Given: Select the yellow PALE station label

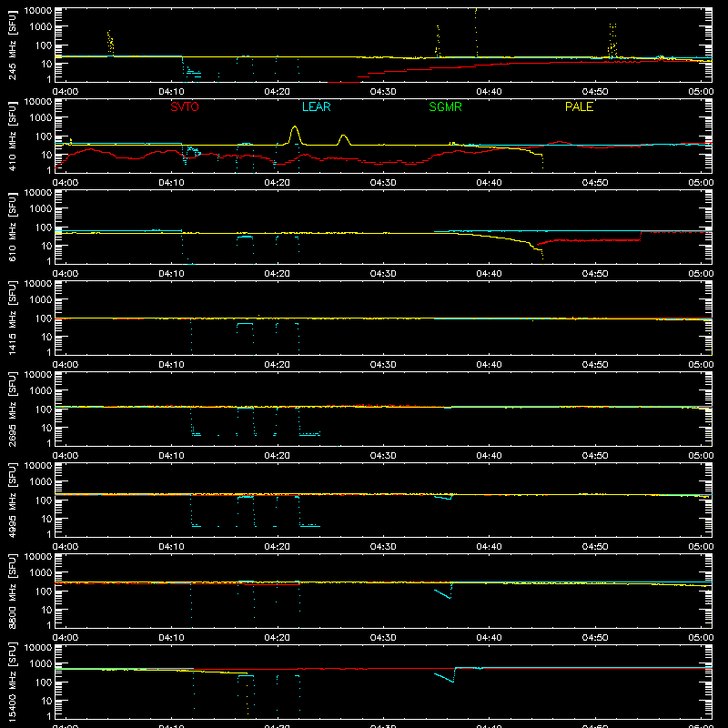Looking at the screenshot, I should pyautogui.click(x=579, y=106).
